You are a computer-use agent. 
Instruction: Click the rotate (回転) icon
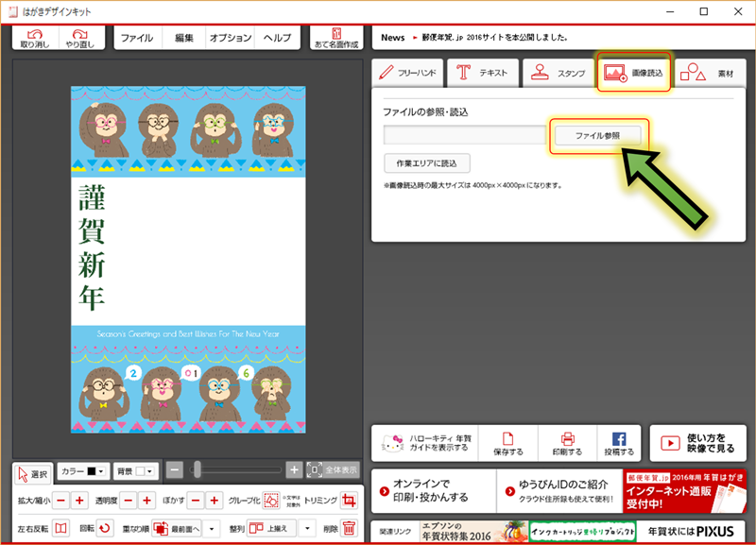(106, 529)
